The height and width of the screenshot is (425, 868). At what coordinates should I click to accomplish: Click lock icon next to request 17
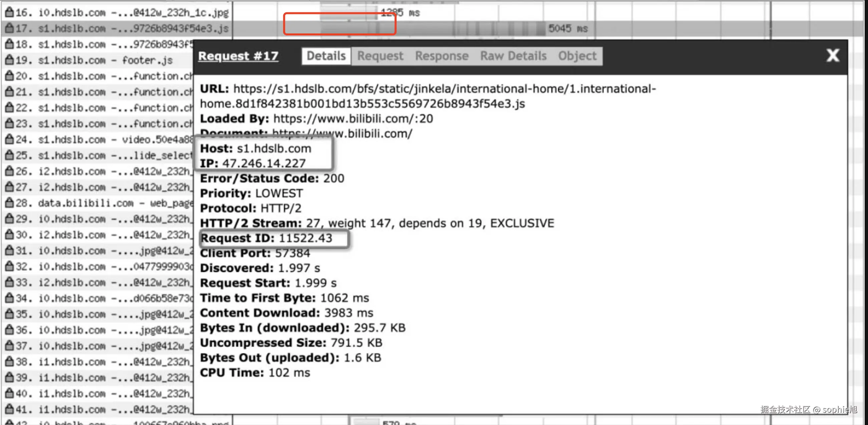pyautogui.click(x=9, y=28)
